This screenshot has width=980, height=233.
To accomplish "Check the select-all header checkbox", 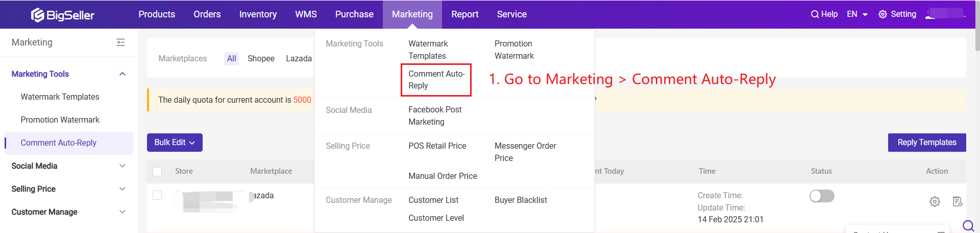I will [157, 172].
